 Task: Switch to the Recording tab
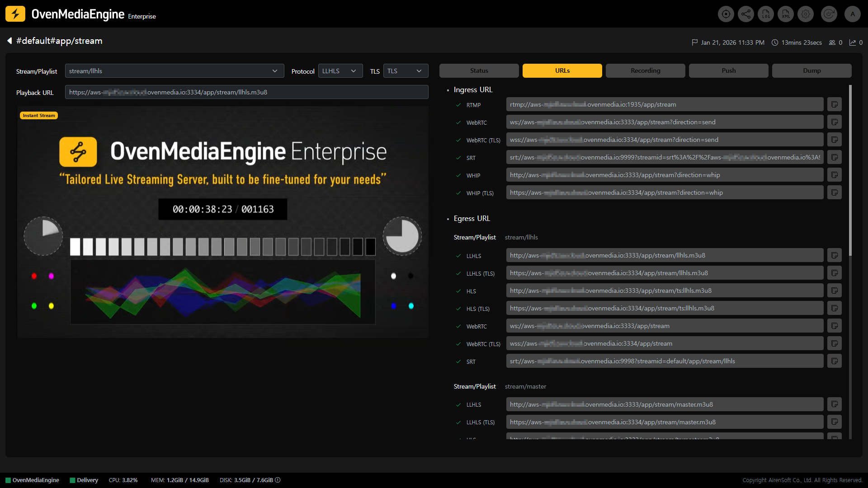pos(645,70)
